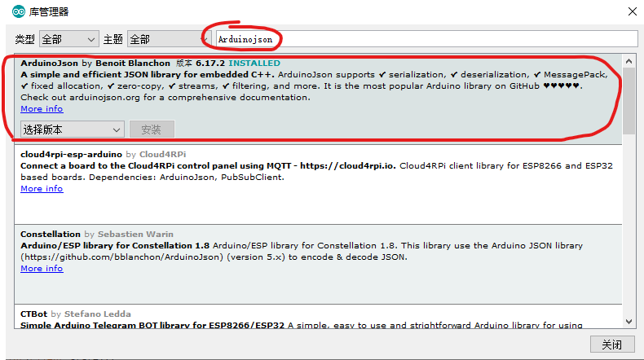Screen dimensions: 644x360
Task: Click the version number 6.17.2
Action: click(210, 64)
